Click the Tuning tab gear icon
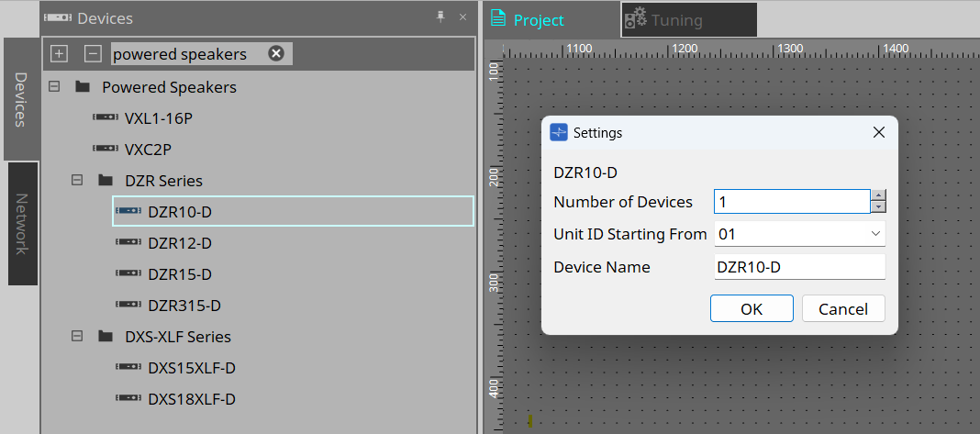Image resolution: width=980 pixels, height=434 pixels. coord(636,18)
